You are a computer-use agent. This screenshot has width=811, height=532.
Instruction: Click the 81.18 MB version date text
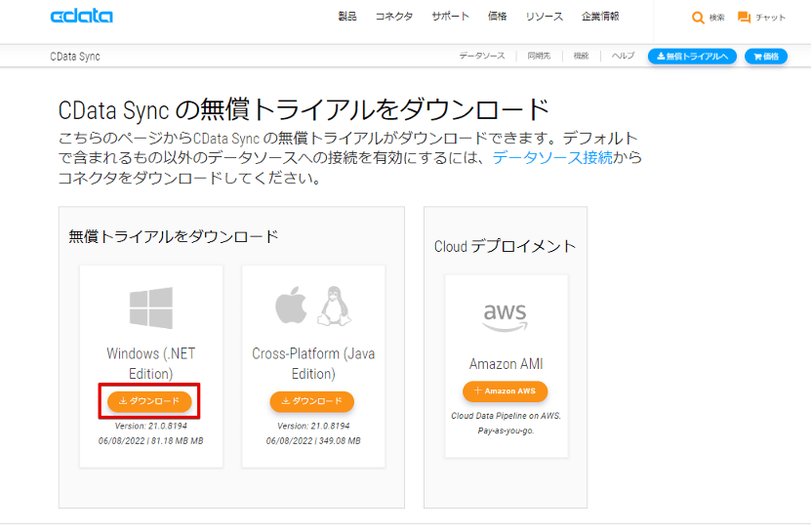tap(151, 441)
